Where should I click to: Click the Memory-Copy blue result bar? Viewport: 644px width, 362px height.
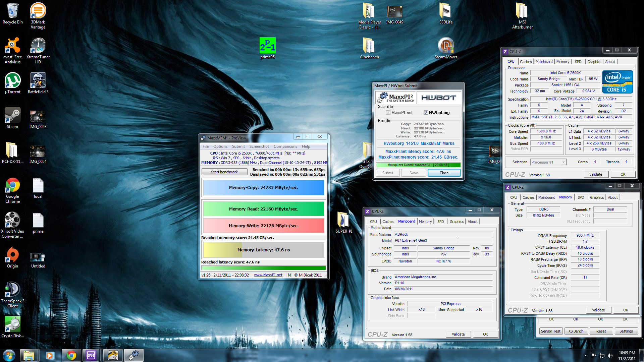[264, 187]
